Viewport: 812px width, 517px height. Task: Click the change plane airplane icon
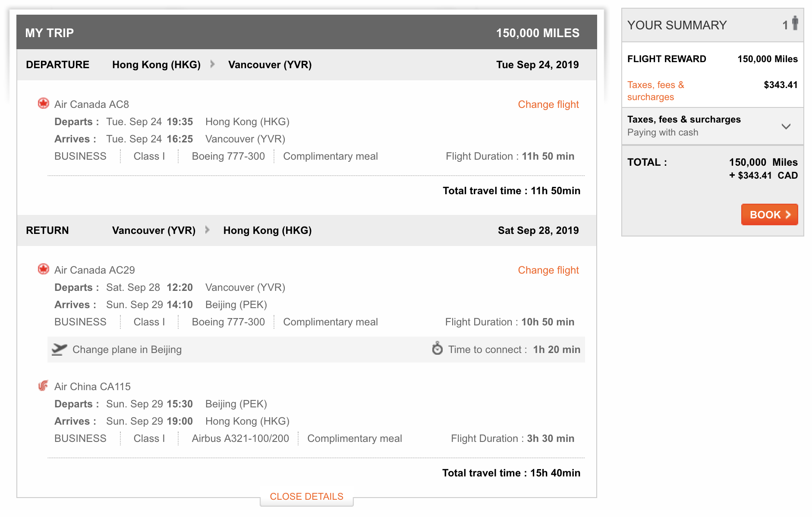[x=59, y=349]
